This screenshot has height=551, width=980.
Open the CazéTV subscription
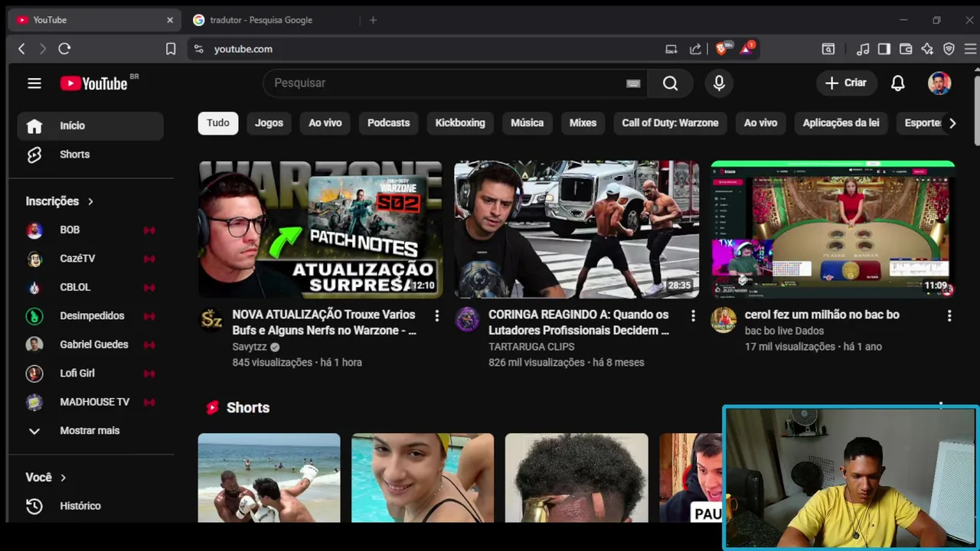[90, 259]
